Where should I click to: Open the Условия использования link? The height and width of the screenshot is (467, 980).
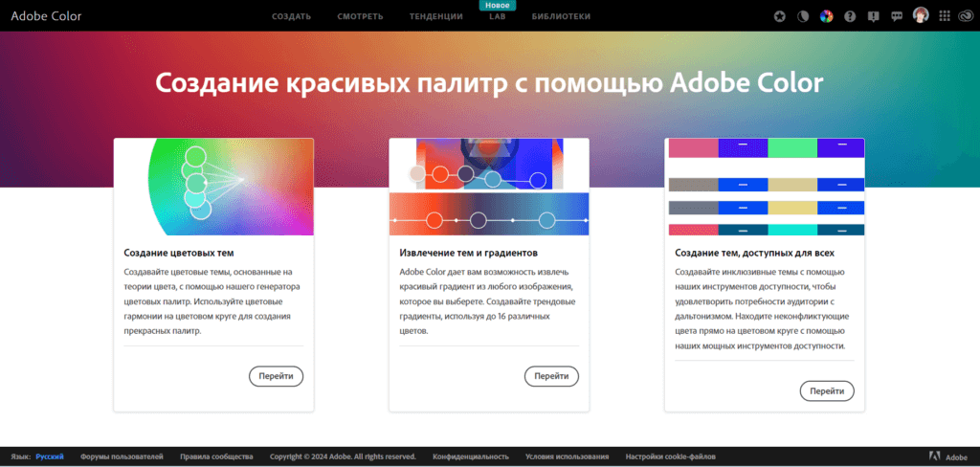(567, 457)
